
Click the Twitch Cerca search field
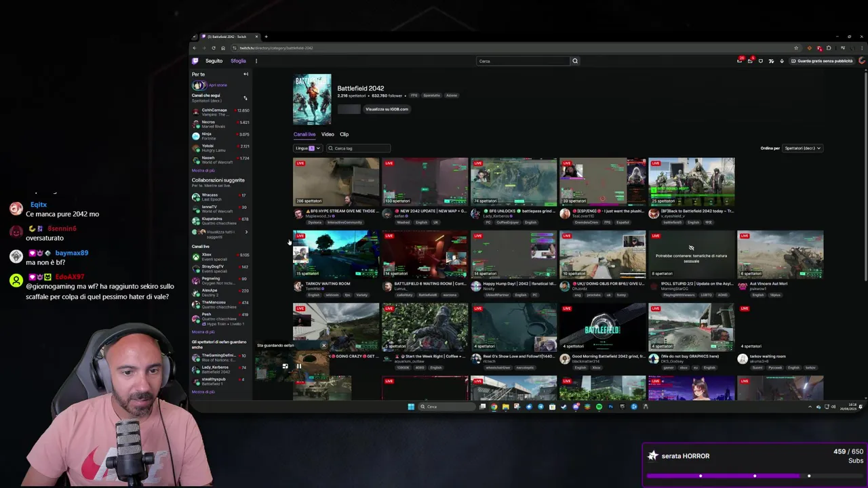pyautogui.click(x=524, y=61)
